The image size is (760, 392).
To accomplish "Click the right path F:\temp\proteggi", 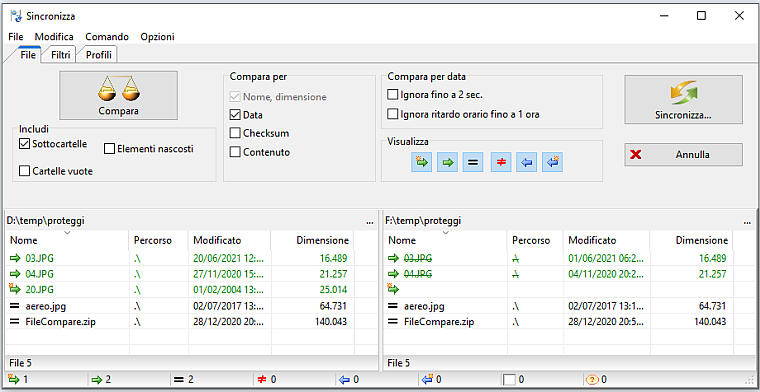I will tap(423, 221).
